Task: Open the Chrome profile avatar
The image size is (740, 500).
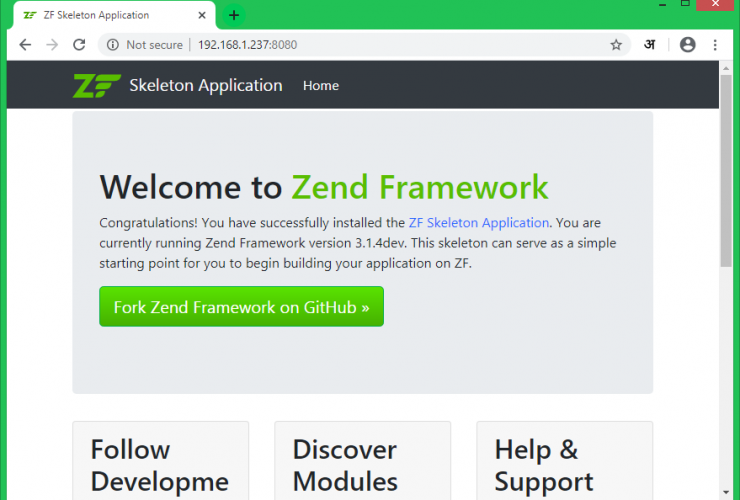Action: [x=687, y=45]
